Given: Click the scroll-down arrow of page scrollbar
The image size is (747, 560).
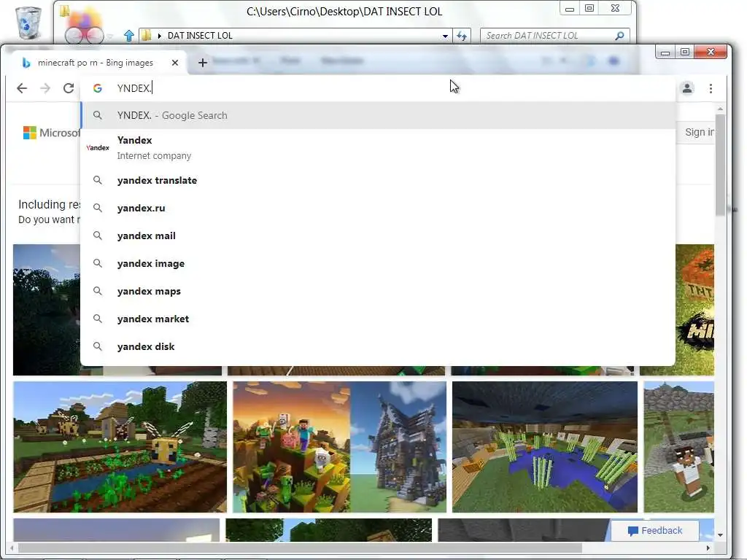Looking at the screenshot, I should coord(720,535).
